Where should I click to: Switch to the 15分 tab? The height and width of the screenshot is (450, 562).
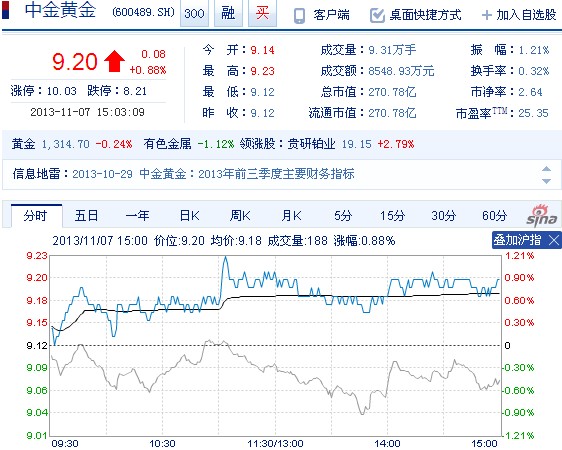(x=392, y=216)
